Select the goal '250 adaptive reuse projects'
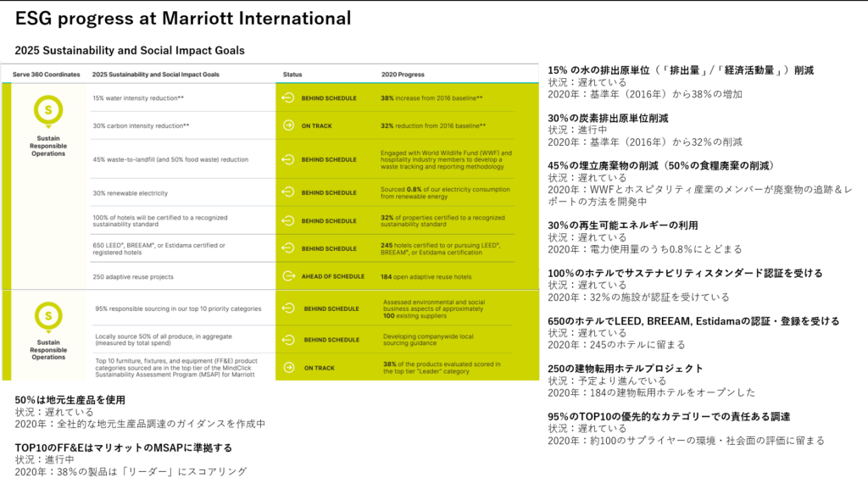The height and width of the screenshot is (489, 868). [133, 276]
